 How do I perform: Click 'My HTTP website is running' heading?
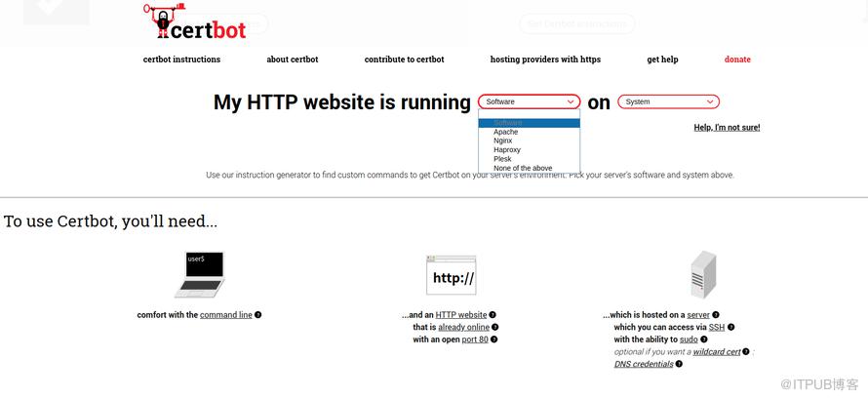pos(342,102)
